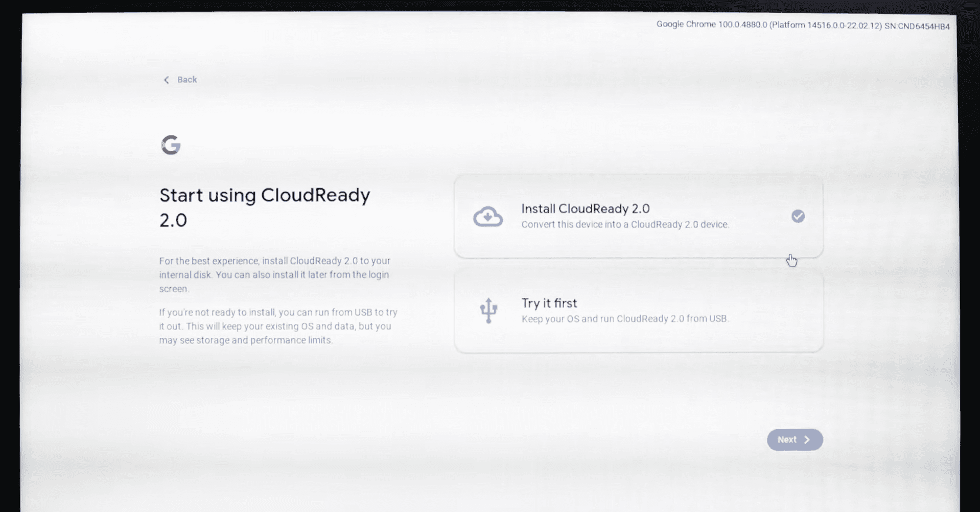
Task: Click the cloud download install icon
Action: coord(488,216)
